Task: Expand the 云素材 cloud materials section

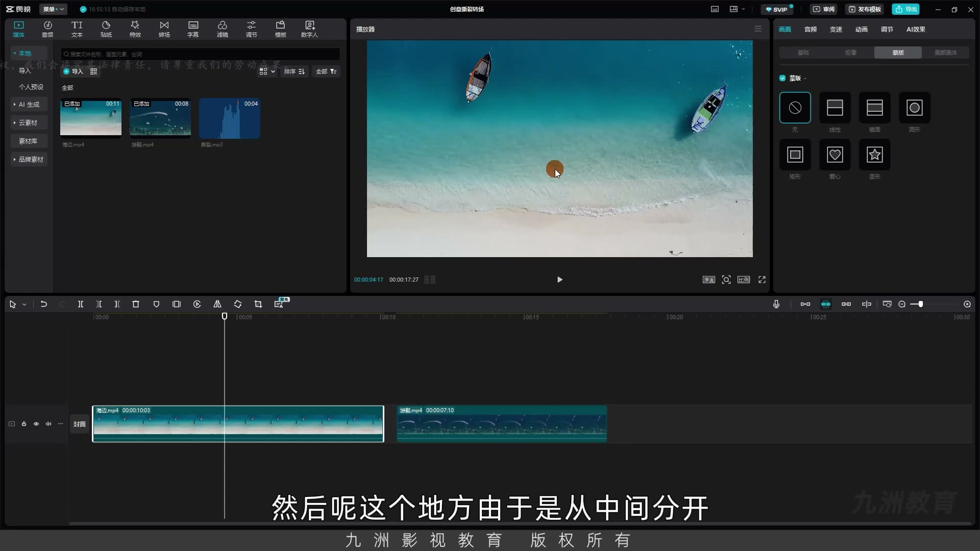Action: (29, 122)
